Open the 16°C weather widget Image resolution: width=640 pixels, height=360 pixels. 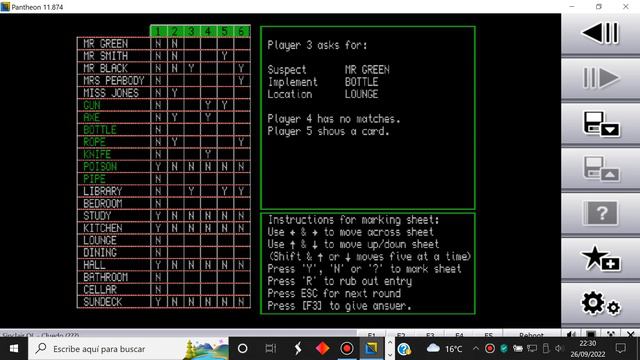(444, 349)
